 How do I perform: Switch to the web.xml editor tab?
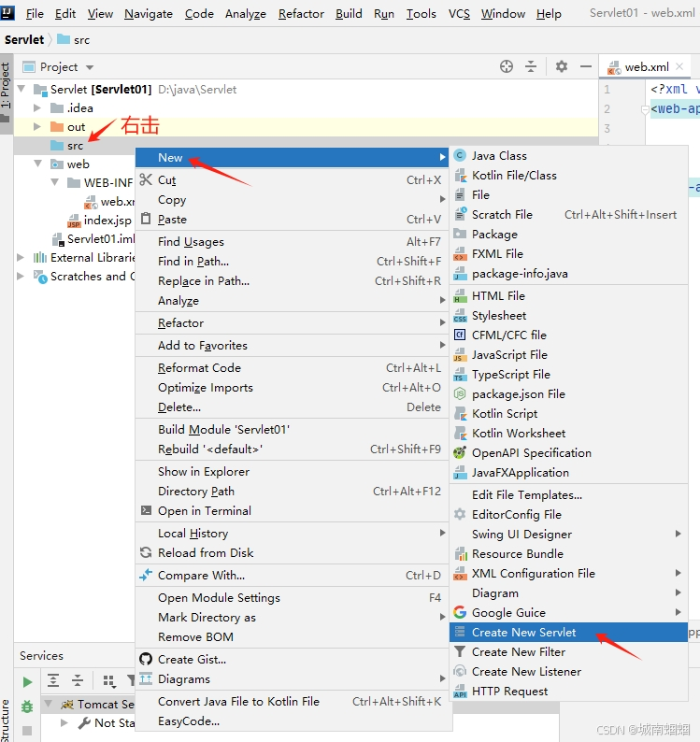647,67
